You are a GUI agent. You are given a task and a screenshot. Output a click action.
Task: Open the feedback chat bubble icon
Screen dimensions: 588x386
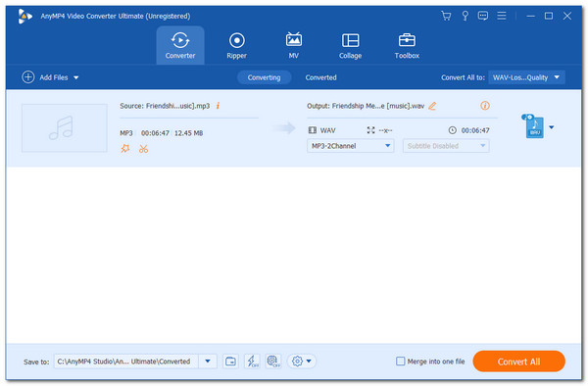482,16
